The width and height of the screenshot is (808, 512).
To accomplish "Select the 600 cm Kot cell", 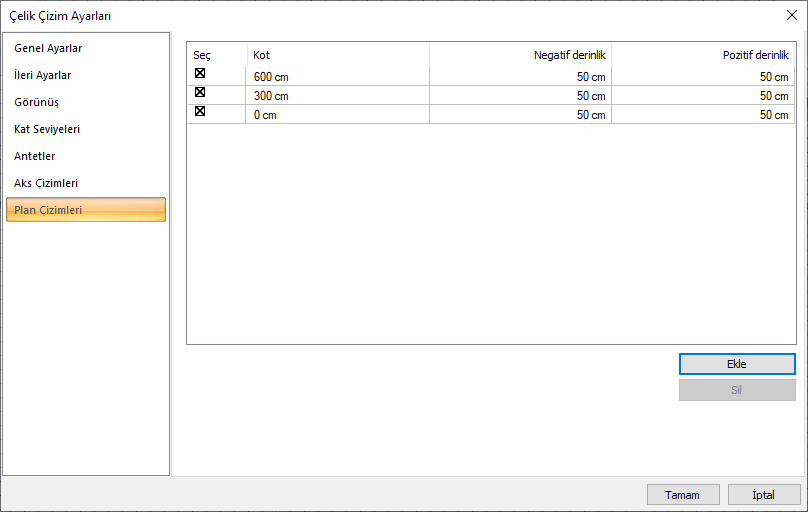I will pyautogui.click(x=338, y=77).
